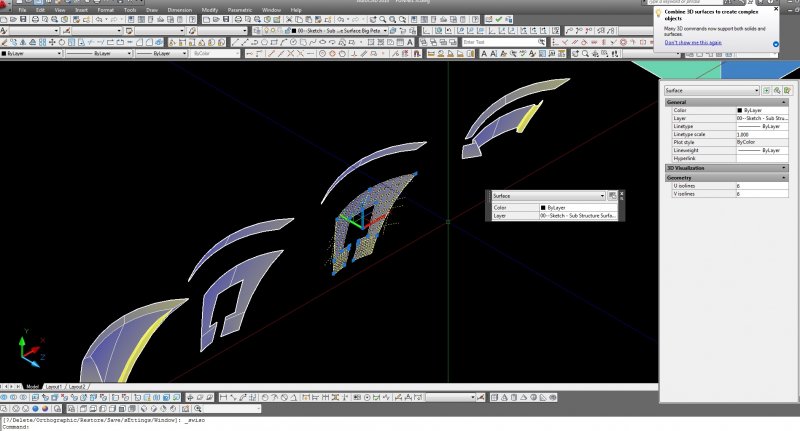Switch to the Layout2 tab
Image resolution: width=800 pixels, height=431 pixels.
click(x=77, y=387)
